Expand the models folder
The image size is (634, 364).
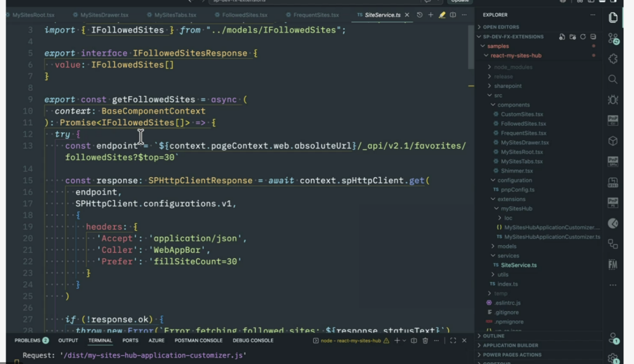[x=507, y=246]
